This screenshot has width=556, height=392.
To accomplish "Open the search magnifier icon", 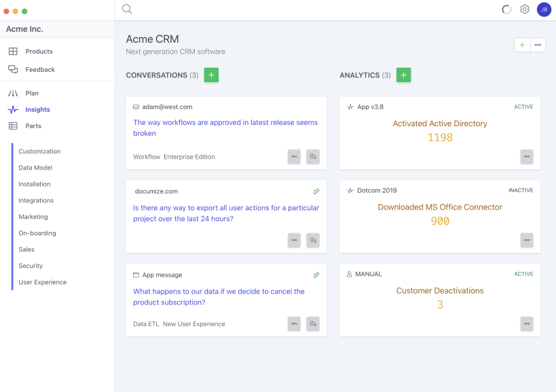I will pyautogui.click(x=127, y=9).
